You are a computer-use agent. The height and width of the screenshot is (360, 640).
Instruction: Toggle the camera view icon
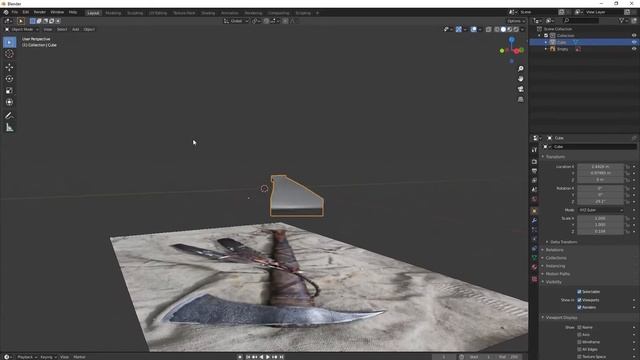click(x=520, y=89)
